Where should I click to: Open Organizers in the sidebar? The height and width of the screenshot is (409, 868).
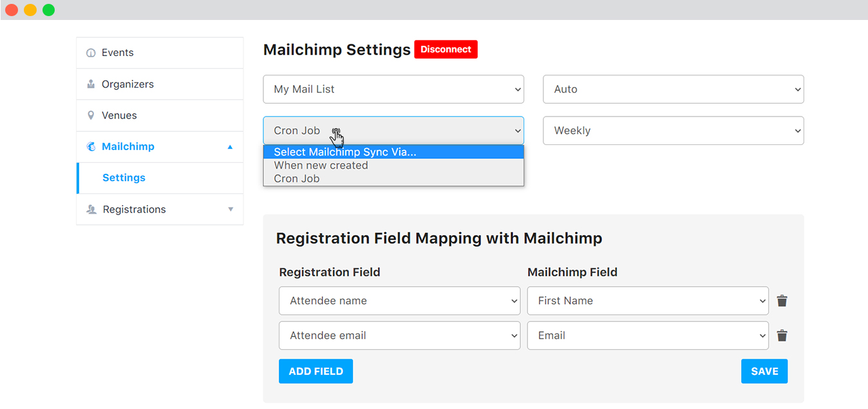click(x=160, y=84)
